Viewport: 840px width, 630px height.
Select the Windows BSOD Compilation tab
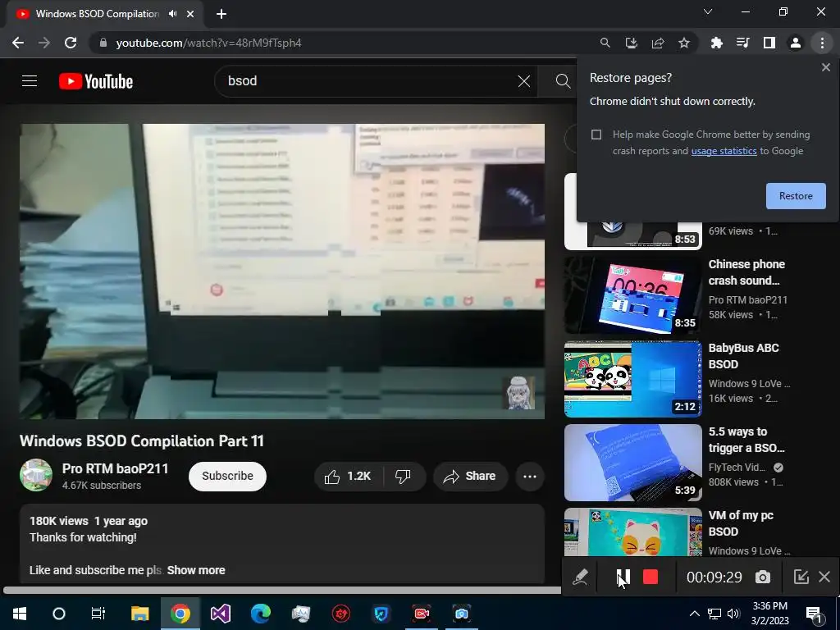coord(98,14)
